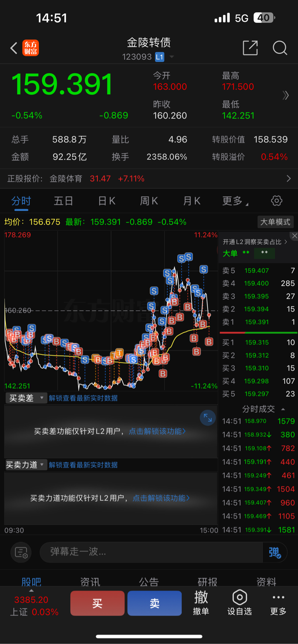
Task: Tap the L1 data level badge
Action: click(159, 57)
